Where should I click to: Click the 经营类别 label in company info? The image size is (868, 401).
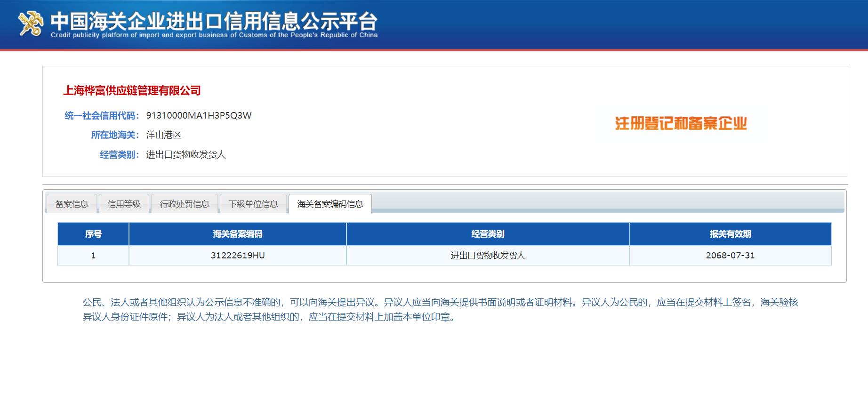tap(119, 155)
